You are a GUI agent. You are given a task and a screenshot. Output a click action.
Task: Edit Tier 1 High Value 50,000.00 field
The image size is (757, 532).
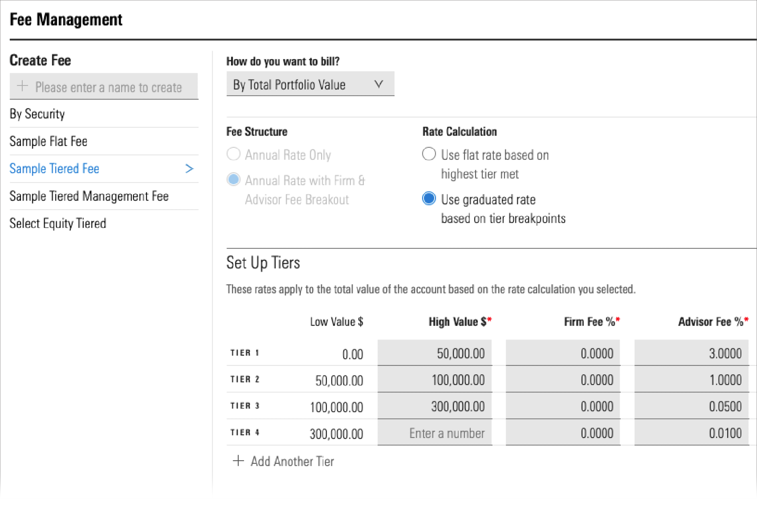435,353
